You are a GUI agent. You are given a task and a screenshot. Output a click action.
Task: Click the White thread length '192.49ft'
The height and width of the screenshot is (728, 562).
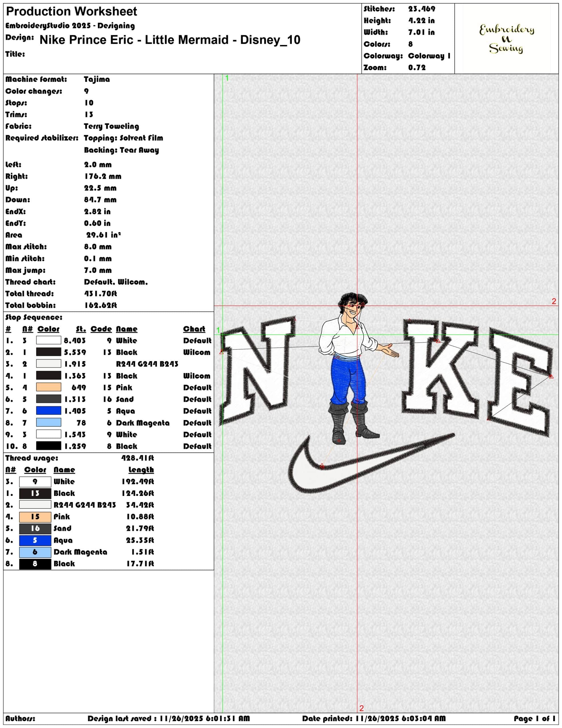(x=138, y=482)
